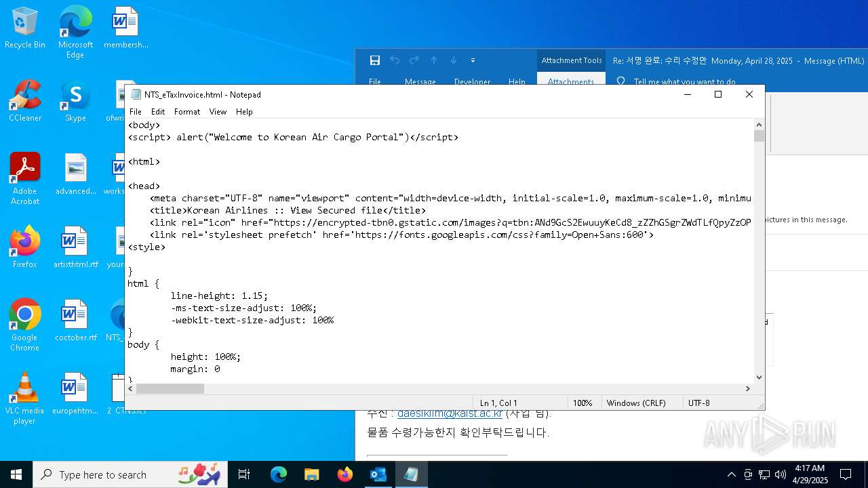Screen dimensions: 868x488
Task: Open the Action Center notifications icon
Action: coord(846,474)
